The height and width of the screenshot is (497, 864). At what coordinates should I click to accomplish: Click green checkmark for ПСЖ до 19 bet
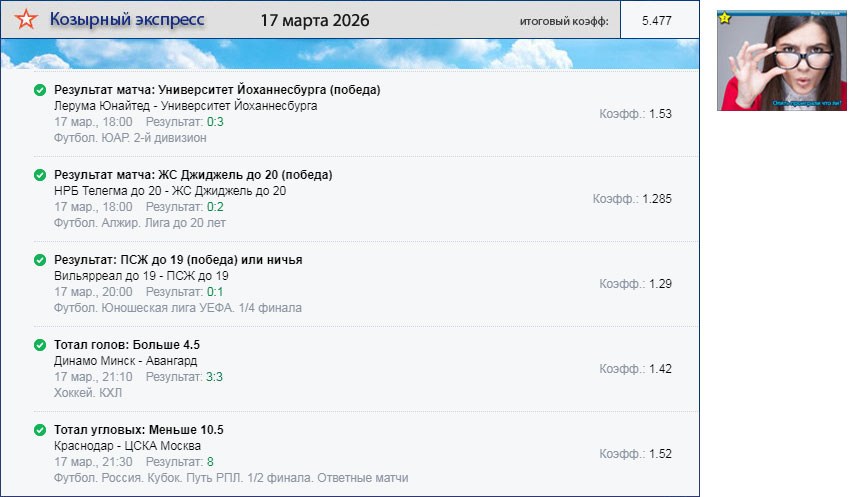pyautogui.click(x=40, y=260)
